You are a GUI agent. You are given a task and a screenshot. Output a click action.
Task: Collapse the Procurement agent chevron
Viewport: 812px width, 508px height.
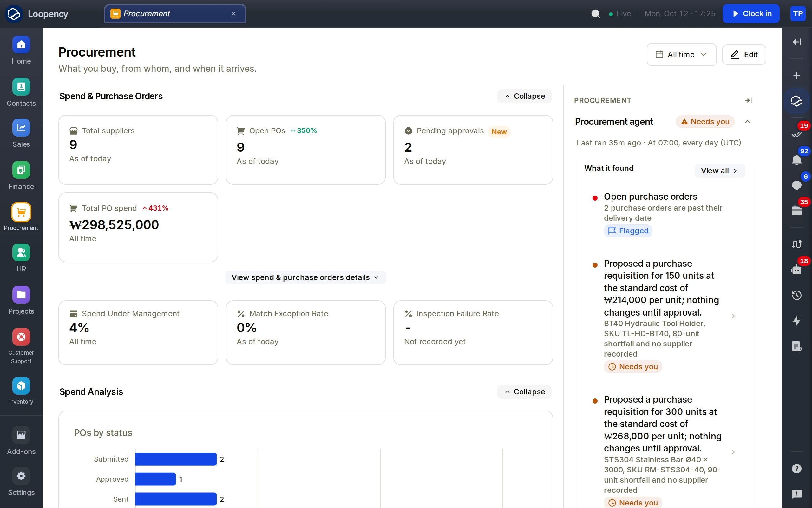tap(747, 122)
